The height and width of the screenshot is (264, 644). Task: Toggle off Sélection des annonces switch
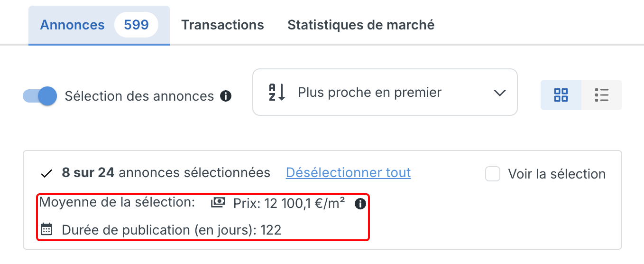pos(40,96)
